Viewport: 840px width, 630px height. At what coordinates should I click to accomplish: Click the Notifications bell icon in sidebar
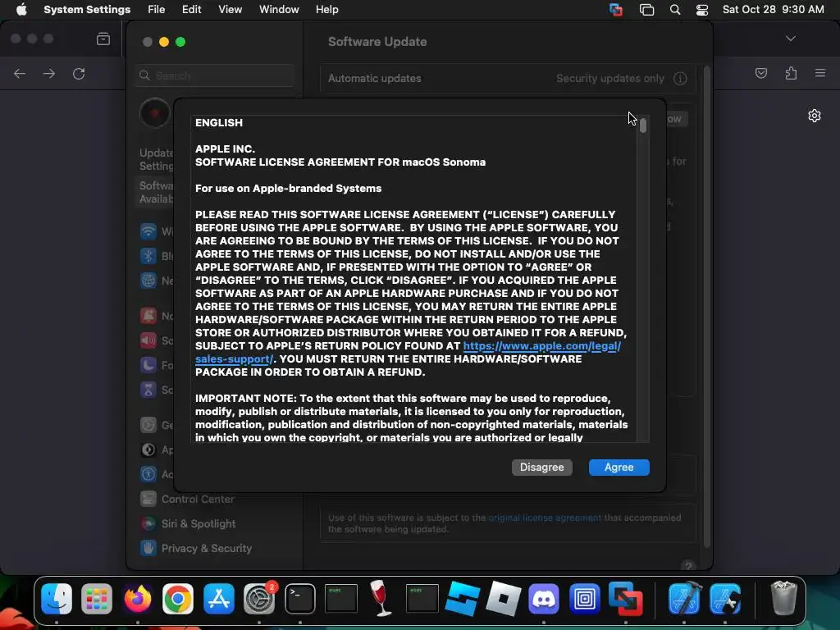pos(148,316)
